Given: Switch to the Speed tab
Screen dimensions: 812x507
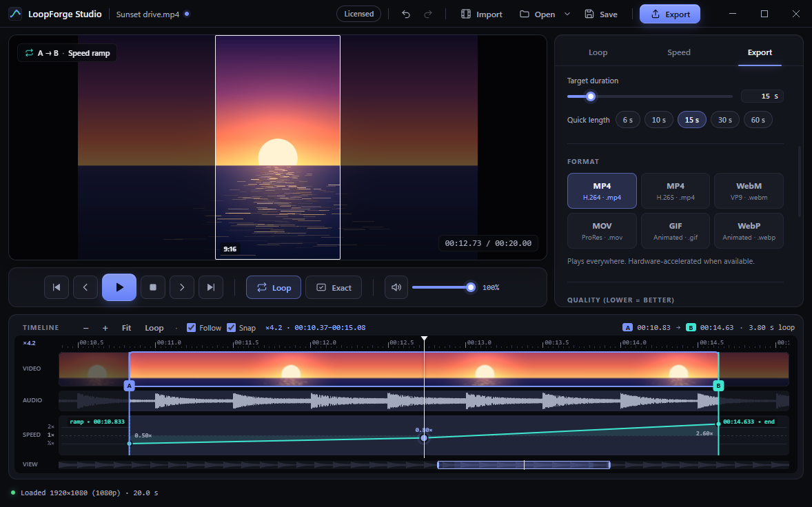Looking at the screenshot, I should [678, 52].
